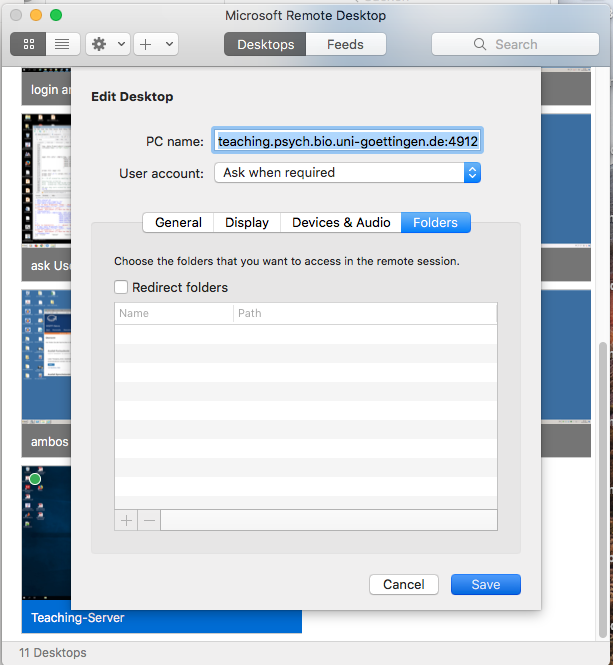This screenshot has width=613, height=665.
Task: Click the green zoom window button
Action: pos(56,15)
